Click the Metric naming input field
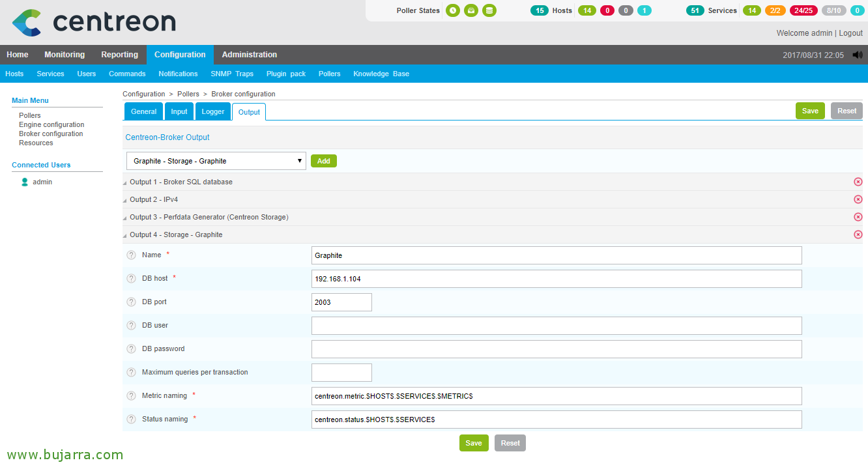 pos(557,396)
